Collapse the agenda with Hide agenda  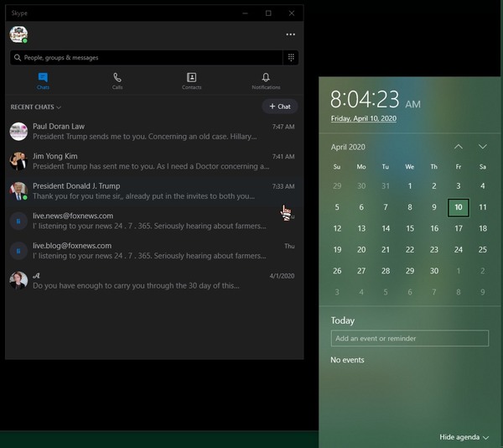tap(464, 437)
